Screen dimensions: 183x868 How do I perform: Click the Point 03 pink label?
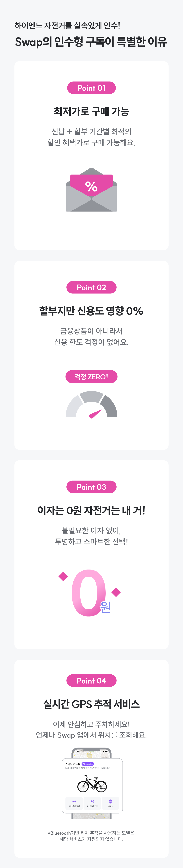coord(91,487)
